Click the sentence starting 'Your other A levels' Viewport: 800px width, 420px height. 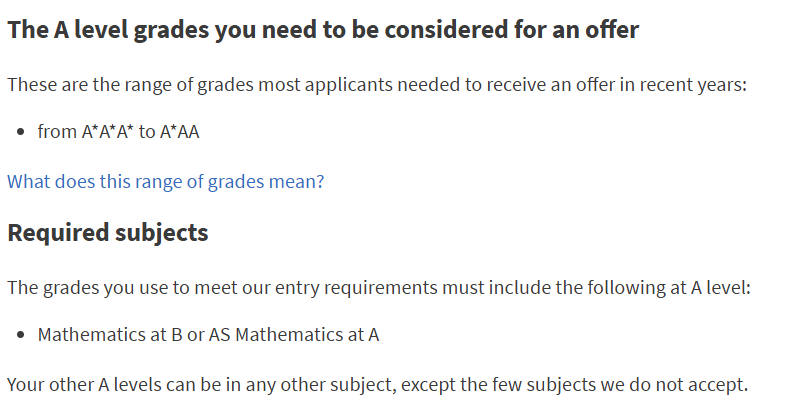pos(378,385)
